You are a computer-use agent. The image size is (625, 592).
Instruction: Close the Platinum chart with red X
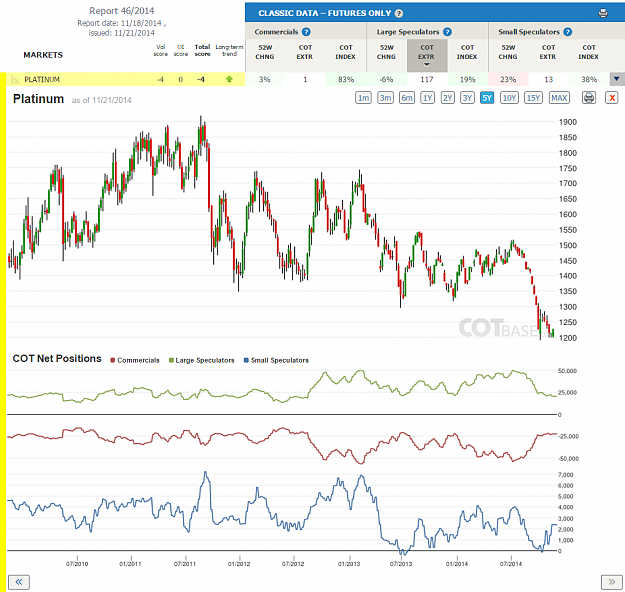pos(612,98)
